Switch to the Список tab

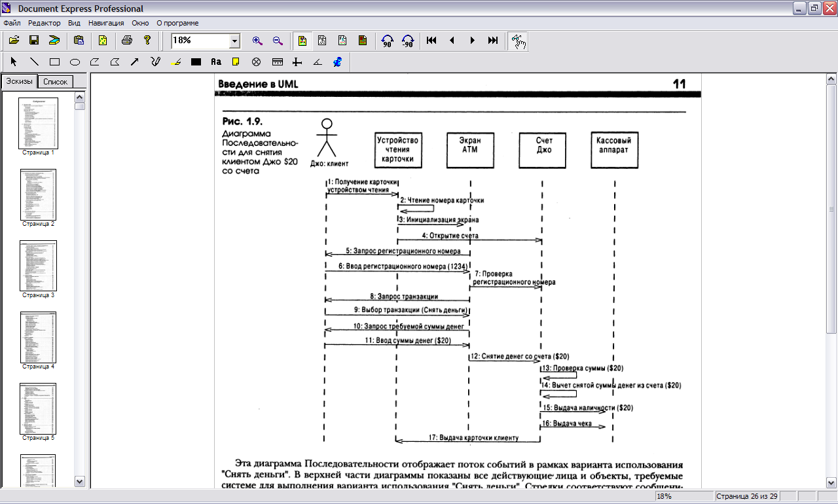(55, 82)
